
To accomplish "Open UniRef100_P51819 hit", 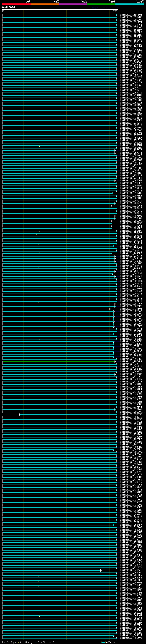I will pyautogui.click(x=131, y=175).
